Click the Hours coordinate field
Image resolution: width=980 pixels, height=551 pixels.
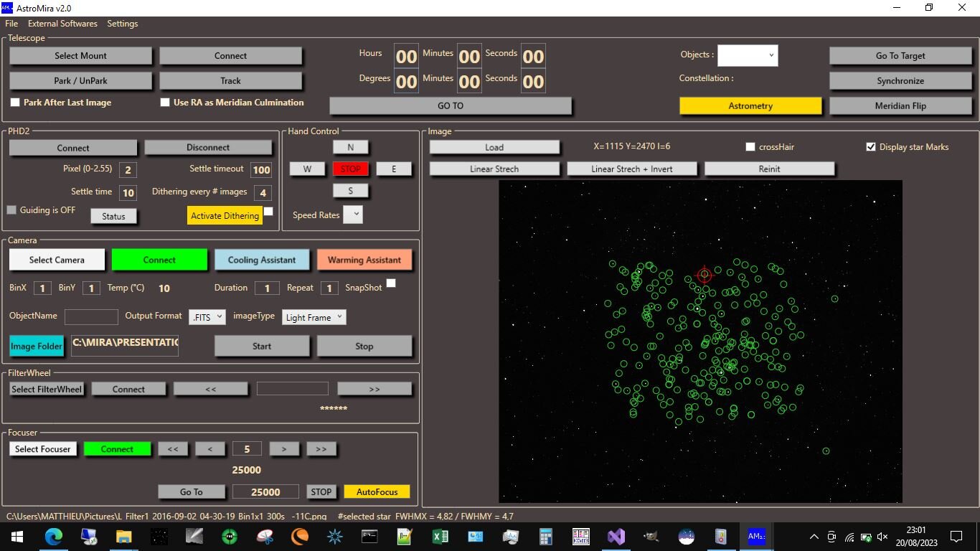407,57
